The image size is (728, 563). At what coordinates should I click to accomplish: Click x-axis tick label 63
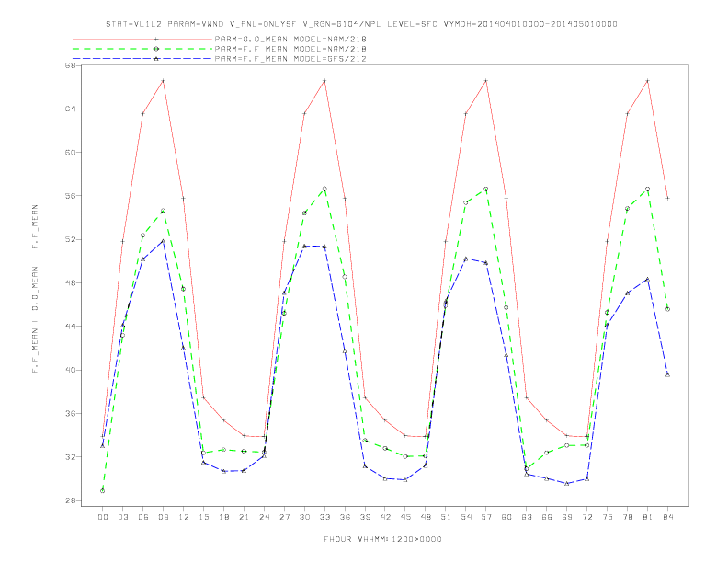point(527,517)
